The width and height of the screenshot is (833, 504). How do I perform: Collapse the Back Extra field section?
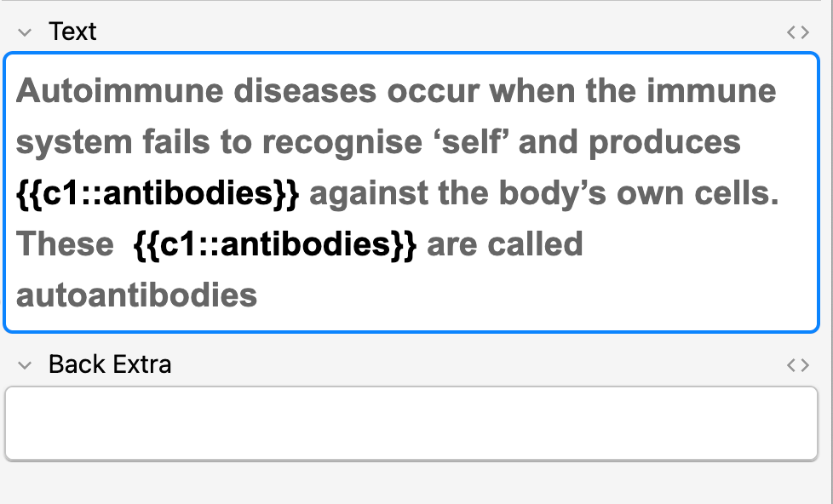[x=25, y=365]
